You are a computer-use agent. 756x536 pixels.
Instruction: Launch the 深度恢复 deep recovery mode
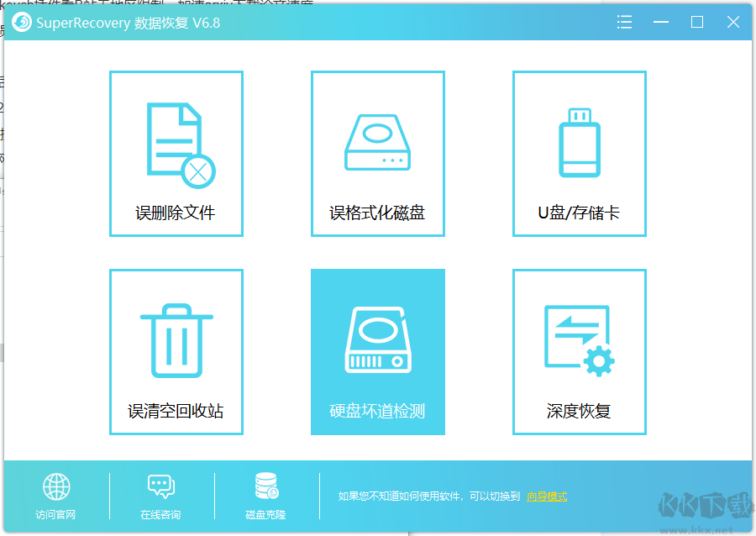(x=579, y=340)
